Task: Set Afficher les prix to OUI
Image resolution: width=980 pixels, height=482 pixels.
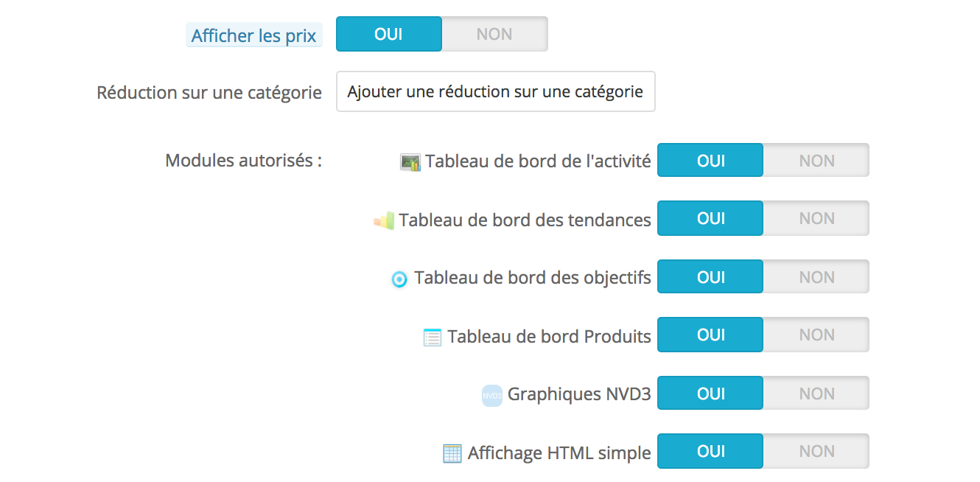Action: tap(389, 34)
